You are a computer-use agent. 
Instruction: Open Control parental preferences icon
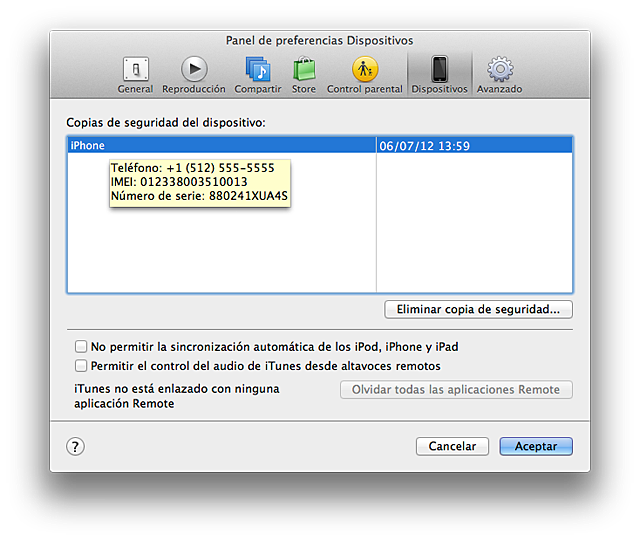tap(365, 69)
